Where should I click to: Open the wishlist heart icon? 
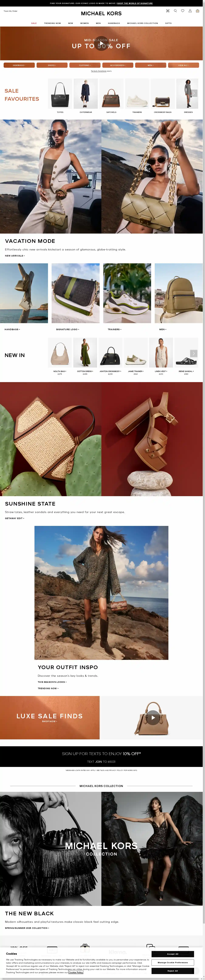(183, 11)
